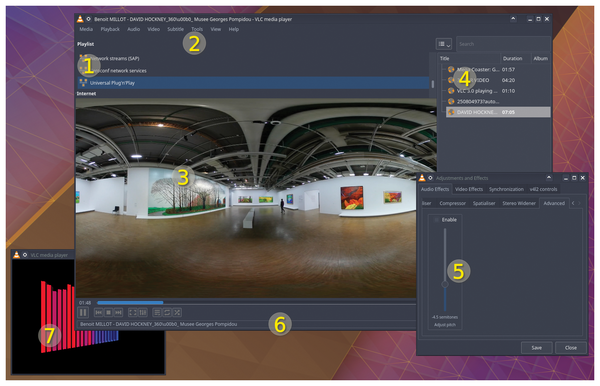Switch to the Audio Effects tab
Viewport: 600px width, 386px height.
click(x=435, y=189)
